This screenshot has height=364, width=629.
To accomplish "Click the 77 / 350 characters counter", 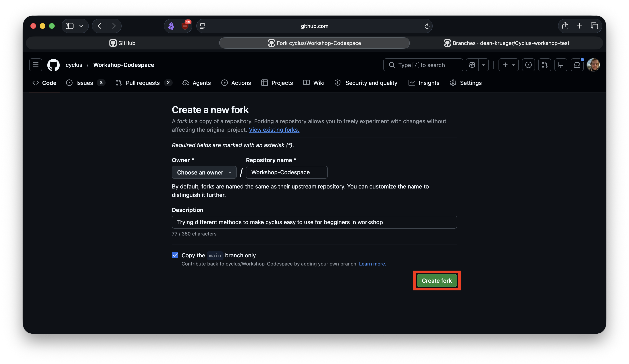I will (194, 234).
